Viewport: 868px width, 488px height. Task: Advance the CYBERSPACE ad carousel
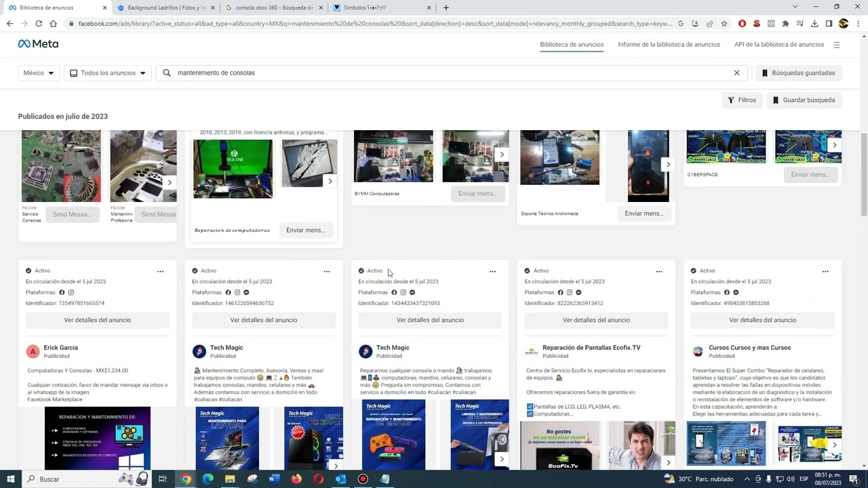coord(834,145)
